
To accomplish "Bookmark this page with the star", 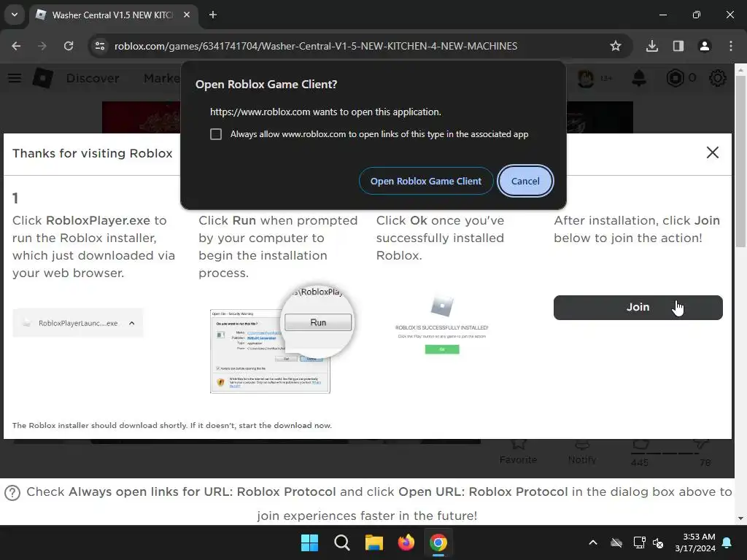I will tap(616, 46).
